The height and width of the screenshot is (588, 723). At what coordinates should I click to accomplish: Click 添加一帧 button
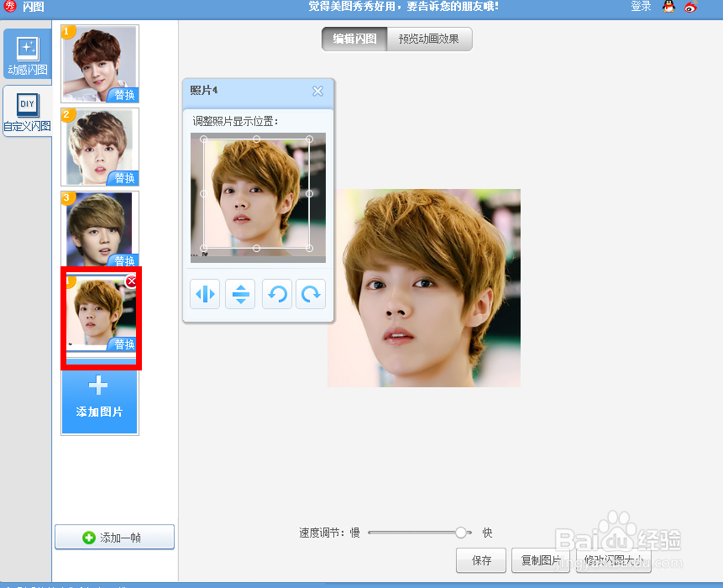114,538
